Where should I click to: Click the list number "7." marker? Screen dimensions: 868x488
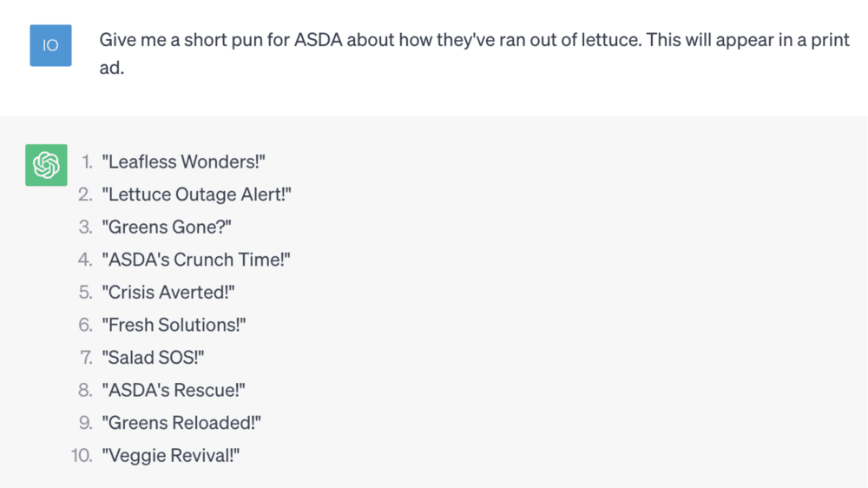85,358
